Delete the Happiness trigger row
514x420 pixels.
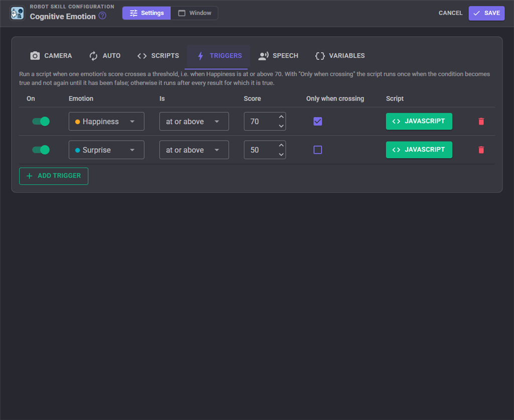481,121
